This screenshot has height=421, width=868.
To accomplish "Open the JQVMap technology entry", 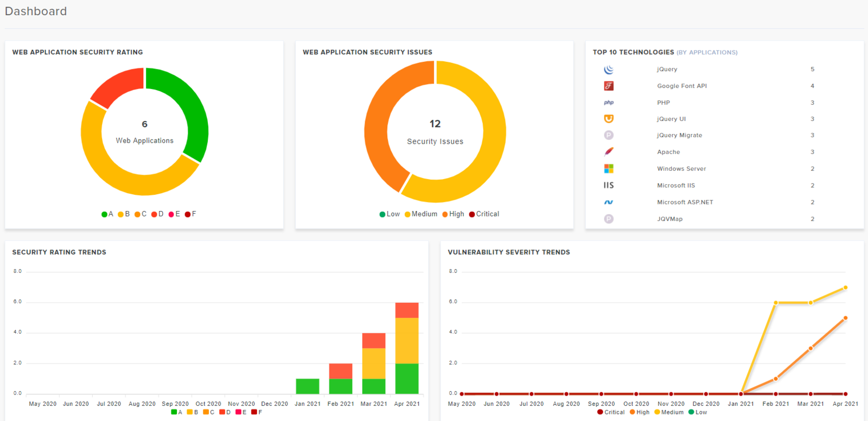I will click(669, 219).
